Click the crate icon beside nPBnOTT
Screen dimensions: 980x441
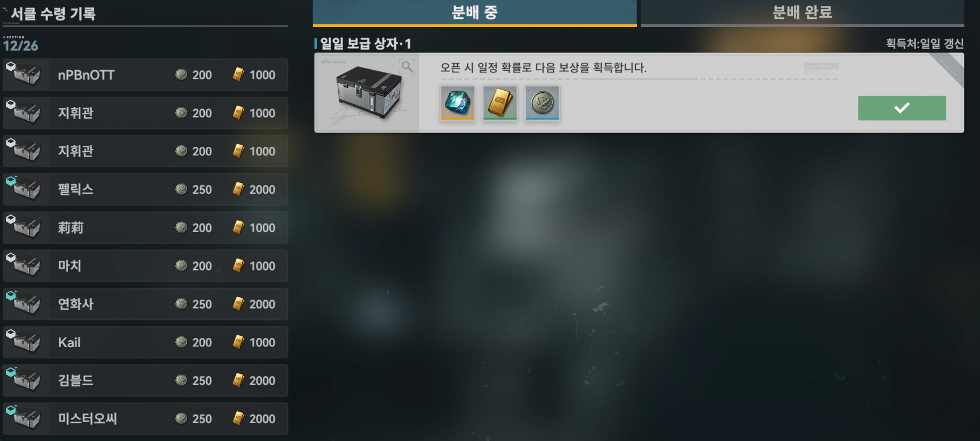coord(23,73)
